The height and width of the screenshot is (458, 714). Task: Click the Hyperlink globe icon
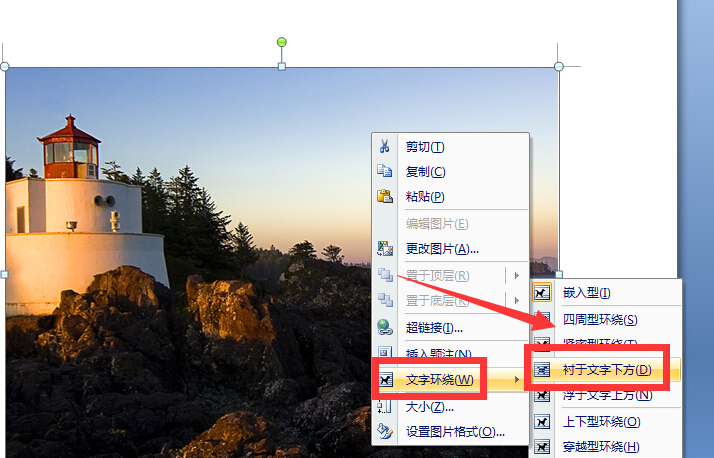coord(385,327)
